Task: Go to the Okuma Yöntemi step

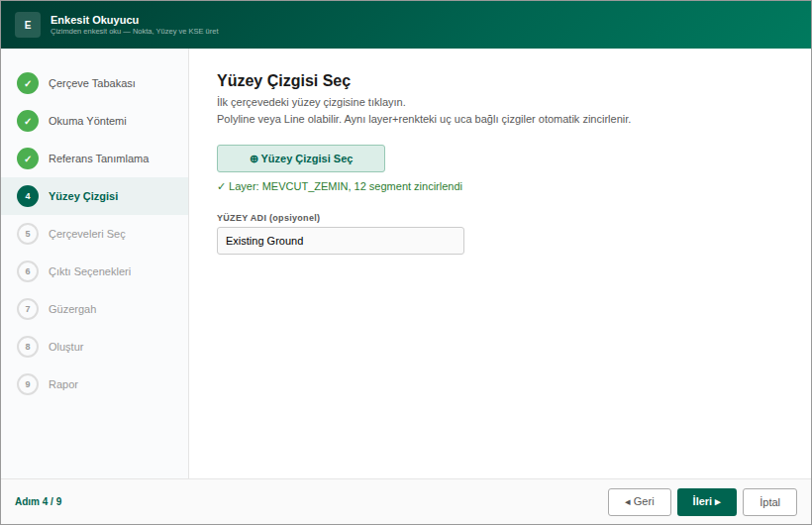Action: click(x=95, y=121)
